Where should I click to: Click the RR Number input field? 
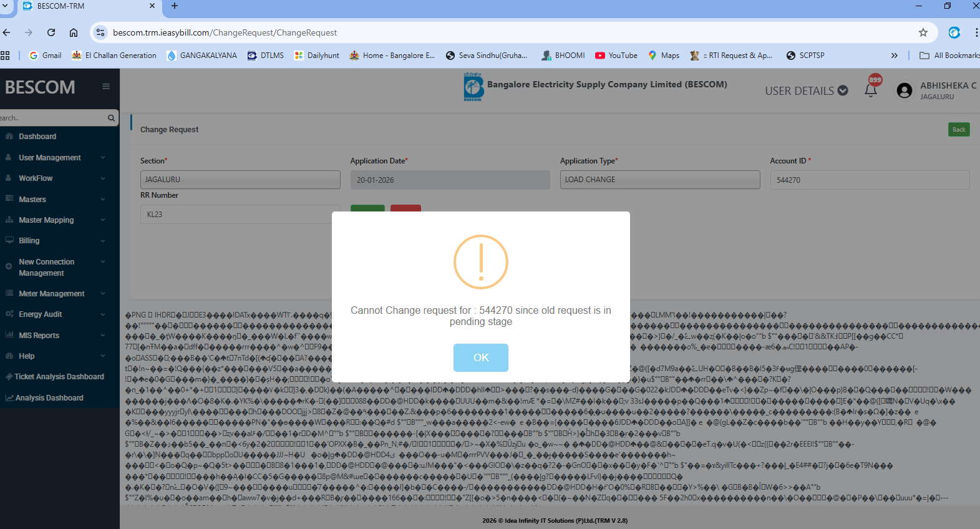240,214
